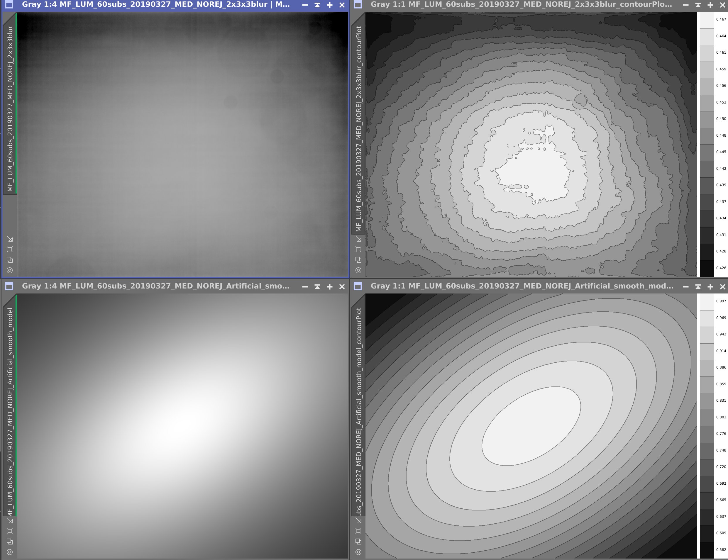The width and height of the screenshot is (728, 560).
Task: Select the 2x3x3blur_contourPlot vertical view tab
Action: click(359, 128)
